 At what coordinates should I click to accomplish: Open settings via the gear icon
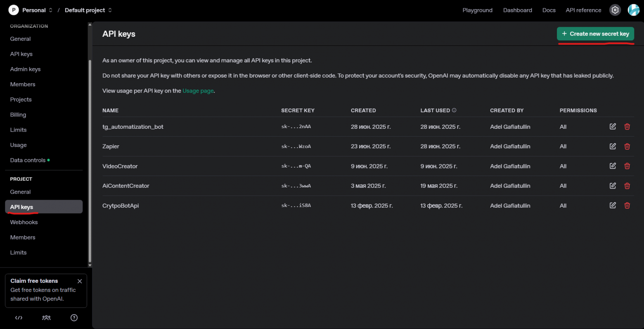615,10
